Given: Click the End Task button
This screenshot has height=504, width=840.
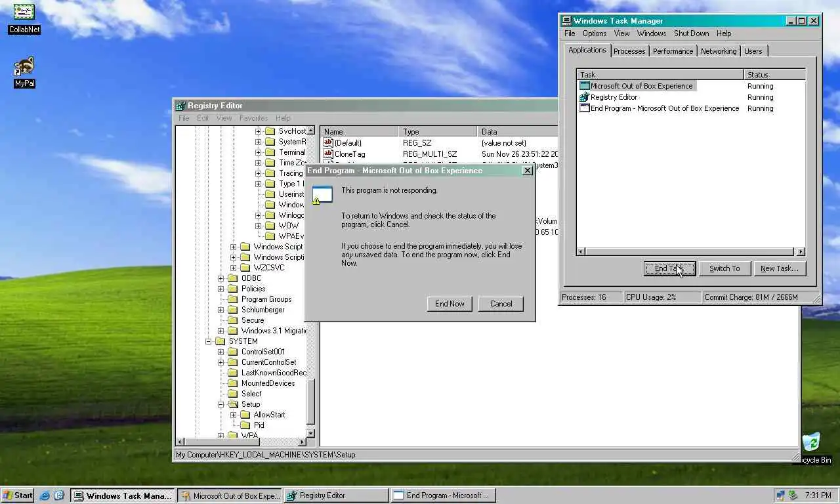Looking at the screenshot, I should pos(669,268).
